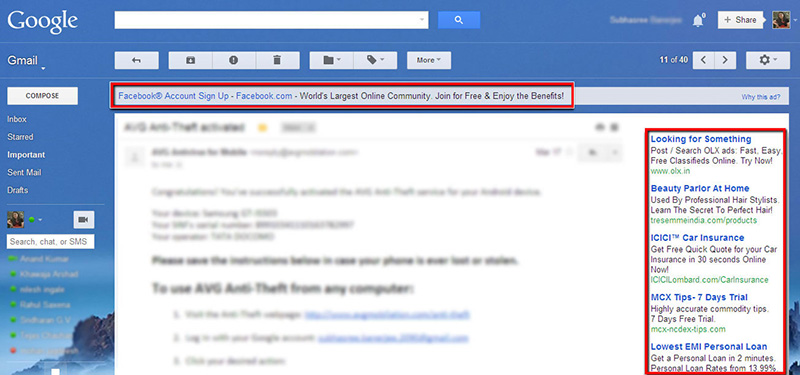
Task: Click Facebook Account Sign Up ad link
Action: point(173,96)
